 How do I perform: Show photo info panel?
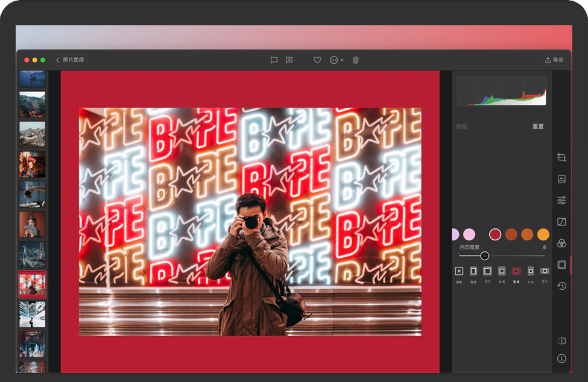(561, 359)
